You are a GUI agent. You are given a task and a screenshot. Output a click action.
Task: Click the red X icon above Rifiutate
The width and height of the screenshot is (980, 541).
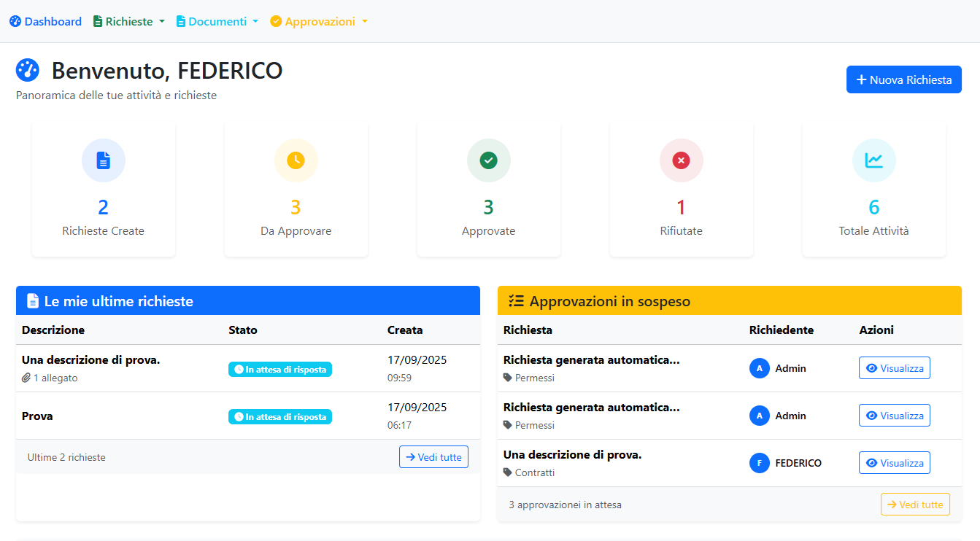pos(681,160)
